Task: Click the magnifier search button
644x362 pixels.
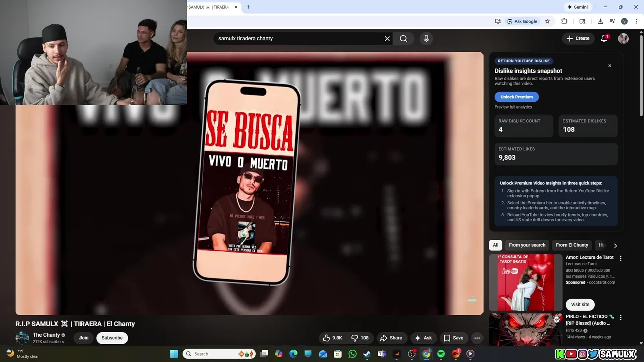Action: coord(404,38)
